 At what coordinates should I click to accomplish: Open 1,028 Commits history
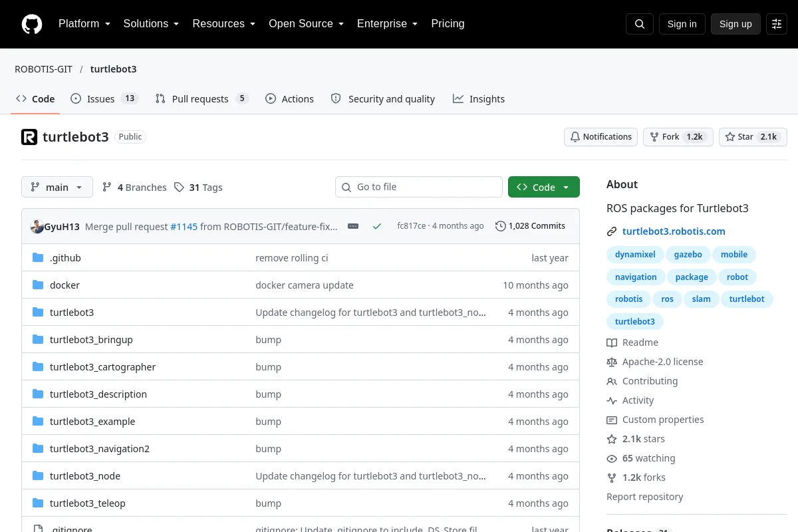[x=531, y=226]
